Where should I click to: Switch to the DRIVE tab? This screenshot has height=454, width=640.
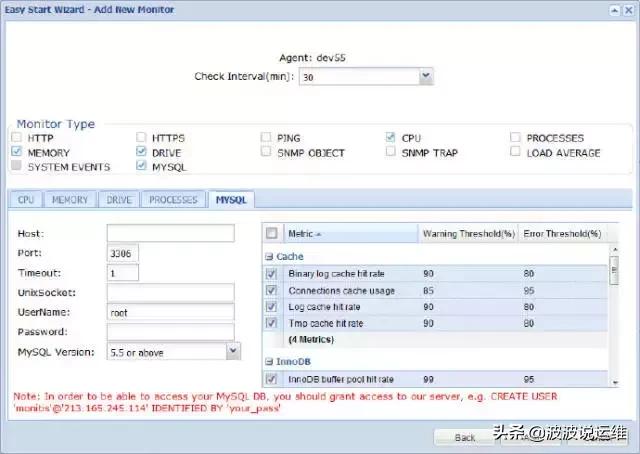[119, 200]
